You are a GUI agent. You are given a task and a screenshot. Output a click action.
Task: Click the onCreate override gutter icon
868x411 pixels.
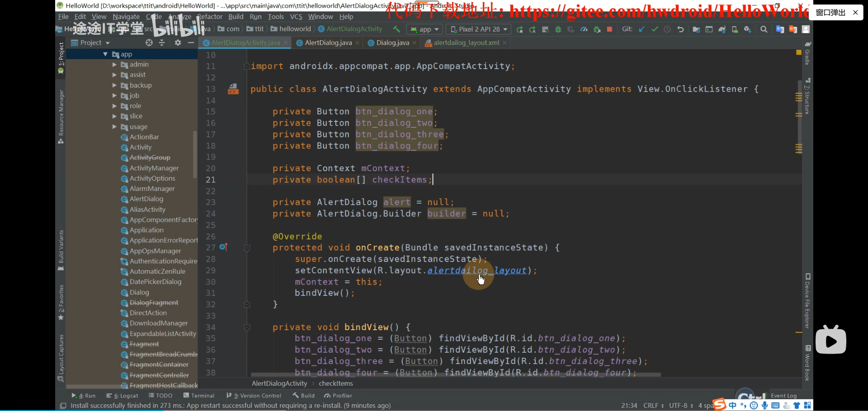tap(223, 247)
